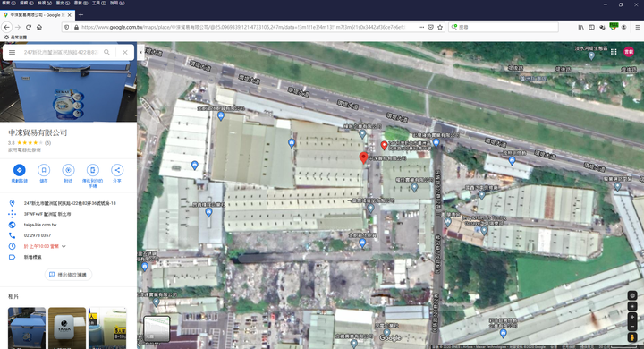644x349 pixels.
Task: Click the Suggest an edit button
Action: pyautogui.click(x=68, y=275)
